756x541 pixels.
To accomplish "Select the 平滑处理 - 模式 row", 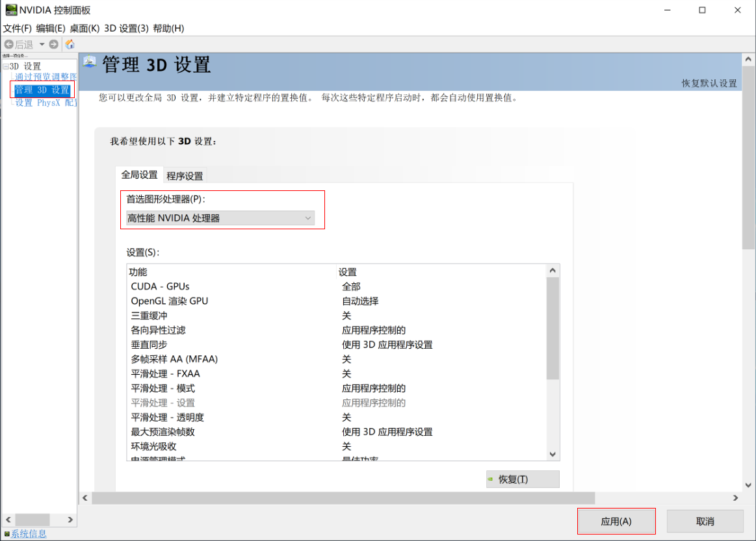I will [337, 388].
